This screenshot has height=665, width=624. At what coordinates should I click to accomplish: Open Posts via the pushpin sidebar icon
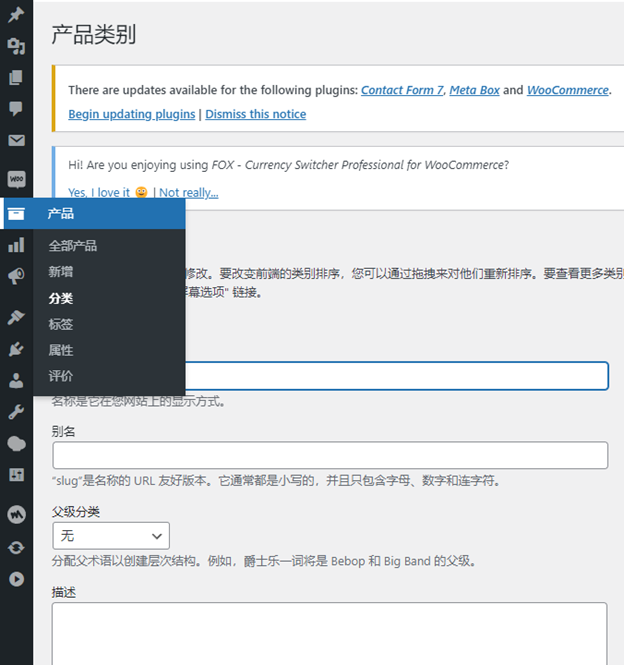[16, 15]
